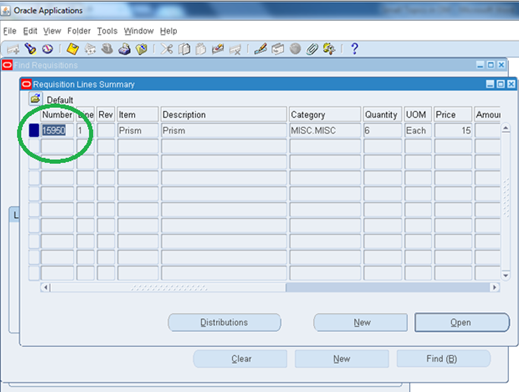Select the requisition number 15950 field
The height and width of the screenshot is (392, 519).
coord(57,130)
